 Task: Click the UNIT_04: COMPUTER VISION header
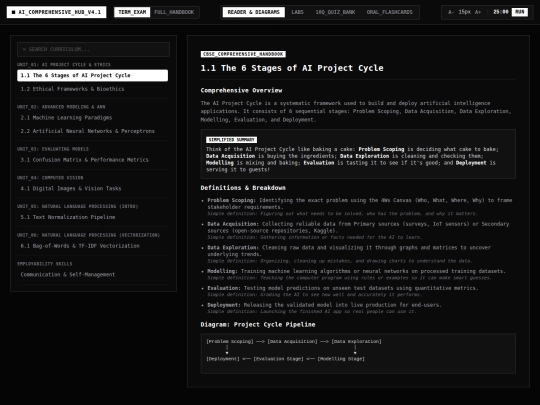click(50, 178)
